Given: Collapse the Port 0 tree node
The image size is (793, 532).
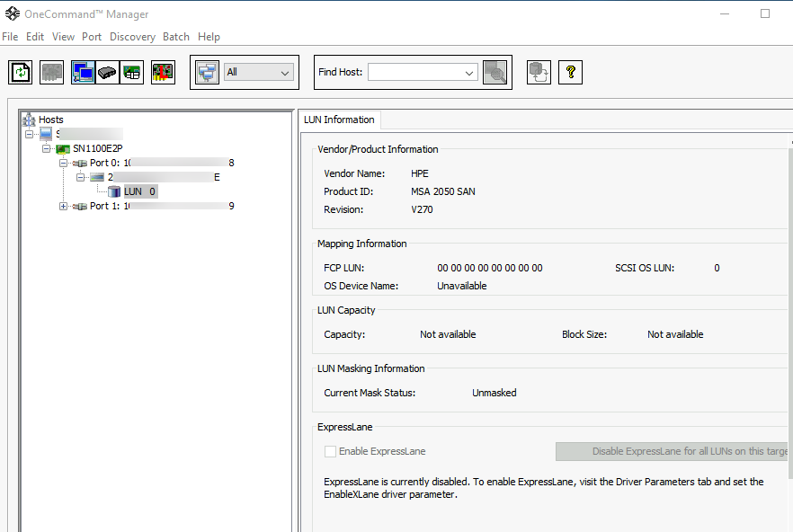Looking at the screenshot, I should tap(63, 163).
